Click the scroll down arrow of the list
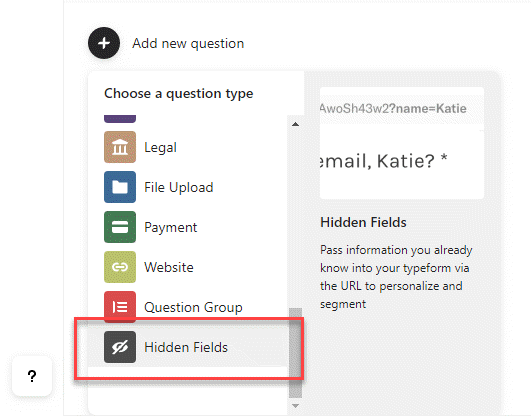Screen dimensions: 531x416 click(295, 405)
